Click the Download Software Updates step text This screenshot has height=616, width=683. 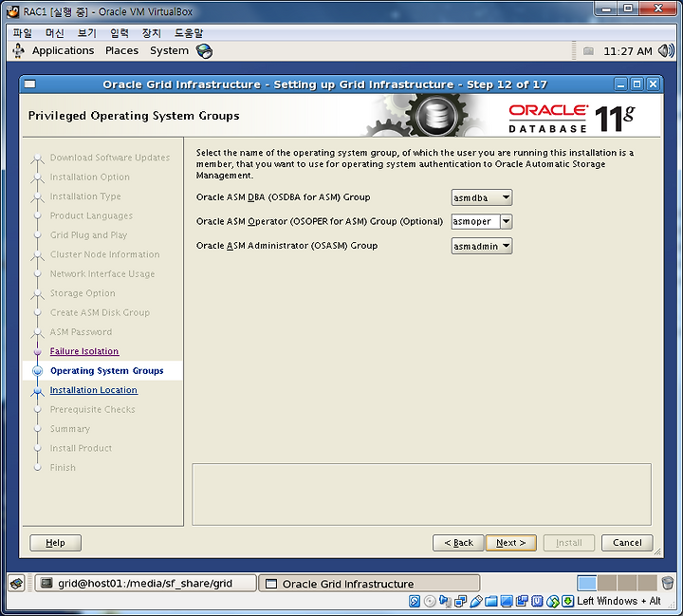[x=110, y=158]
